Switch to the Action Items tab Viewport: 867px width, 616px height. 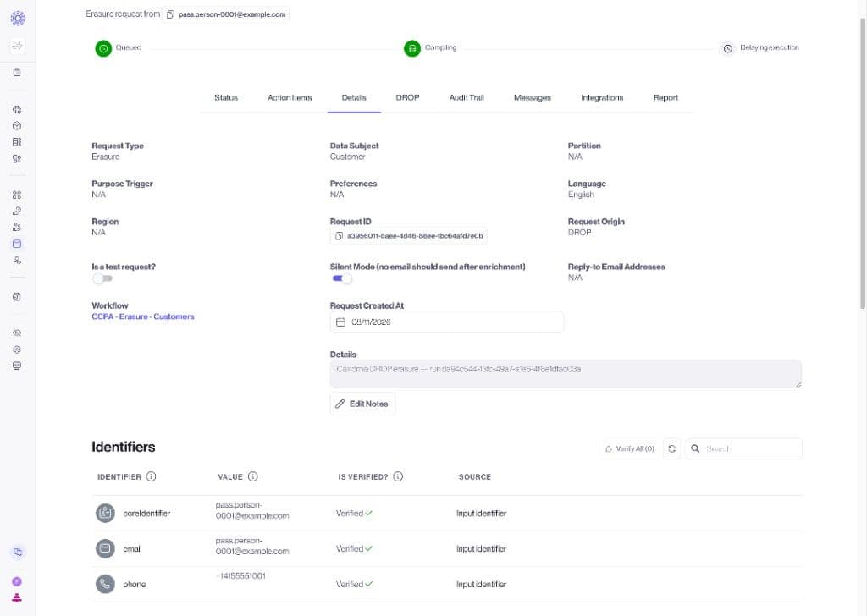pos(290,98)
